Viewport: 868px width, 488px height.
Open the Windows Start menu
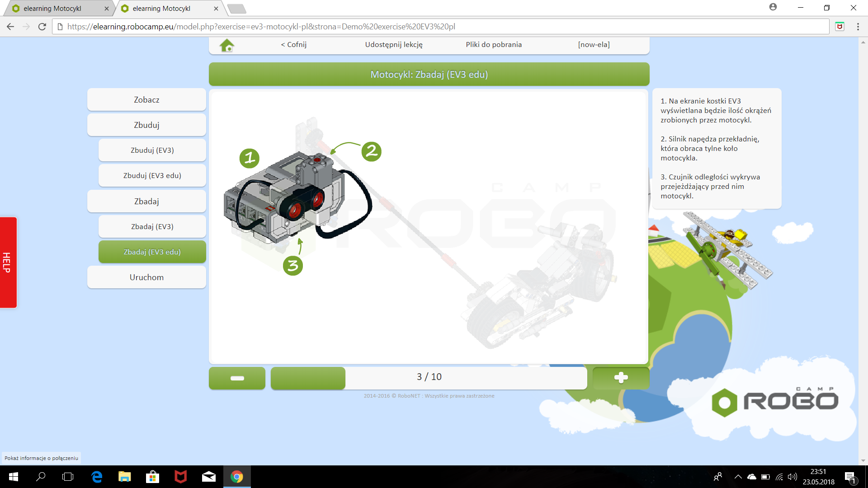(x=13, y=477)
